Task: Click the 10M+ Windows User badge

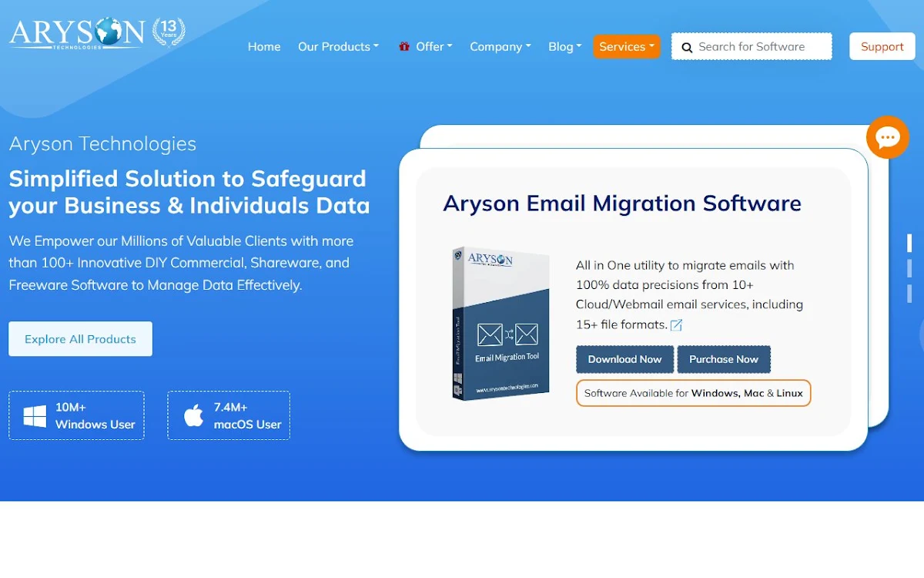Action: pos(76,415)
